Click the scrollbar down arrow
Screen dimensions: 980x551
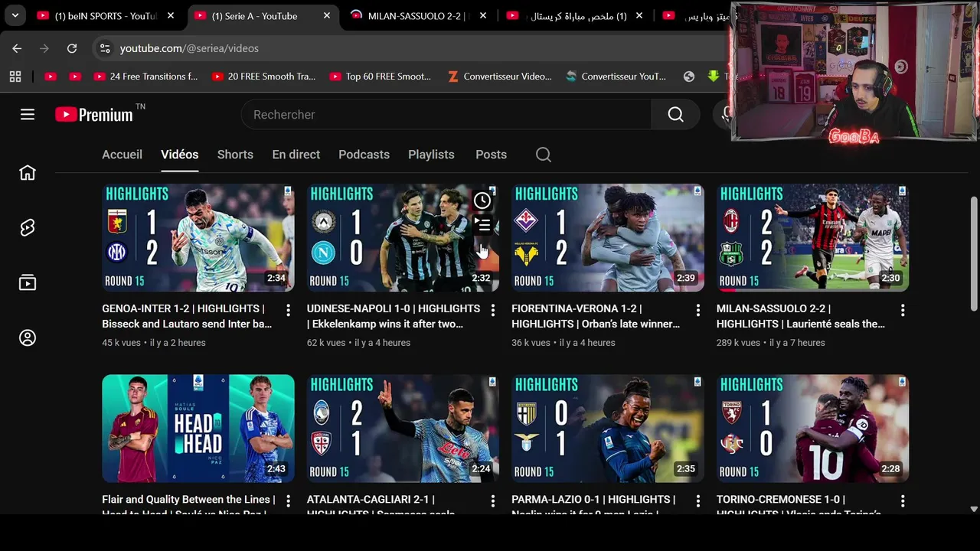coord(974,508)
